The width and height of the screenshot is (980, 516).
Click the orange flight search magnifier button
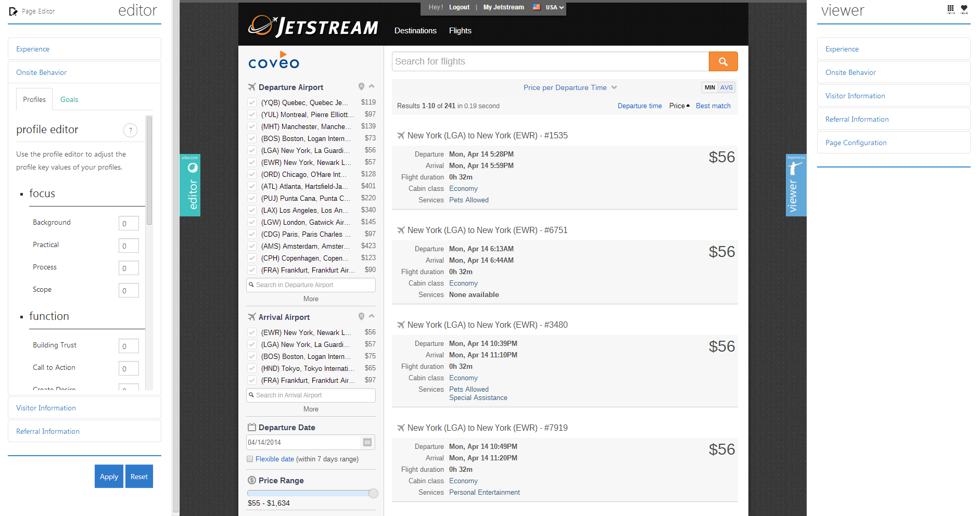[x=723, y=61]
